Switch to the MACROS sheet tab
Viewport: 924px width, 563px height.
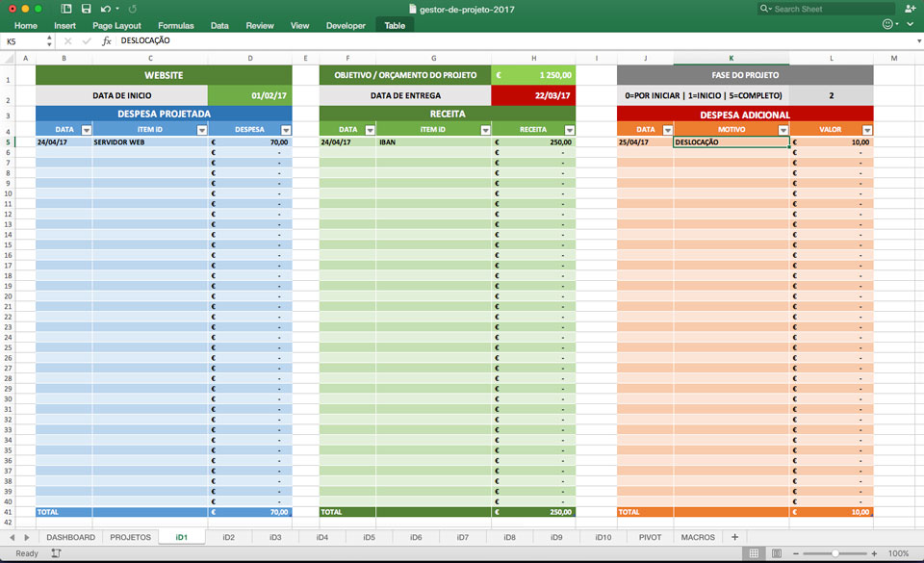[699, 537]
